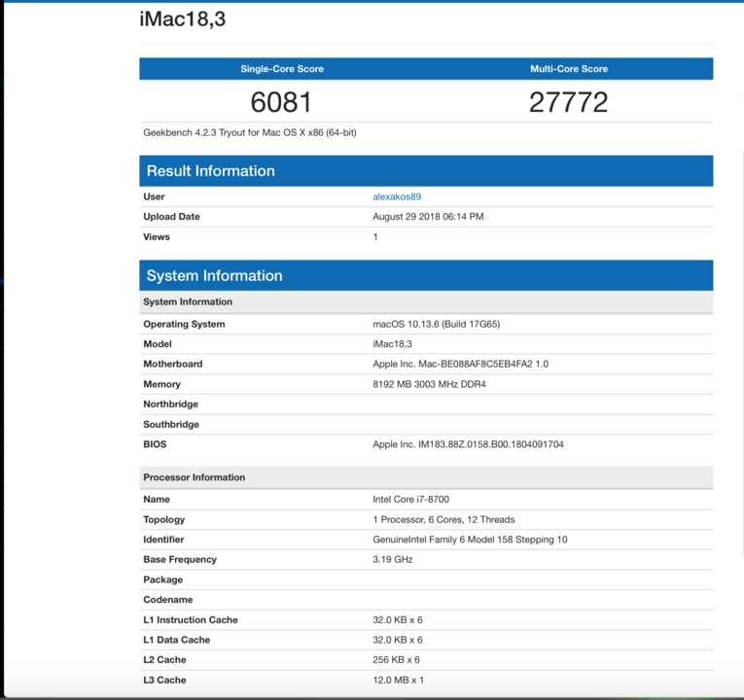The width and height of the screenshot is (744, 700).
Task: Select the gray System Information subheader row
Action: coord(426,302)
